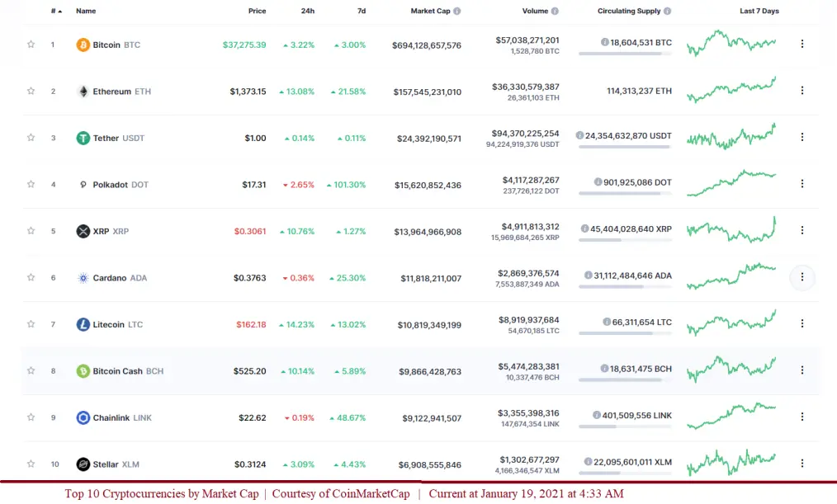837x504 pixels.
Task: Open the Polkadot DOT name link
Action: click(121, 185)
